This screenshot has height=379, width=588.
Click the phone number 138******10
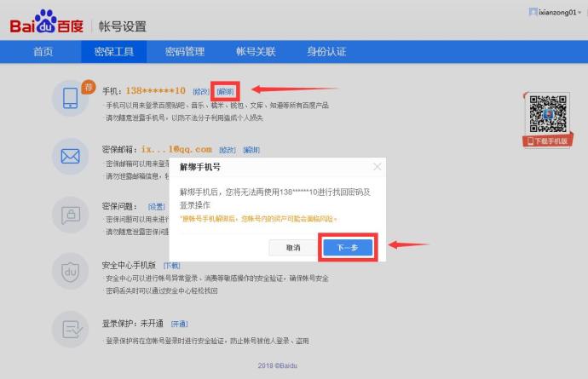pos(156,91)
